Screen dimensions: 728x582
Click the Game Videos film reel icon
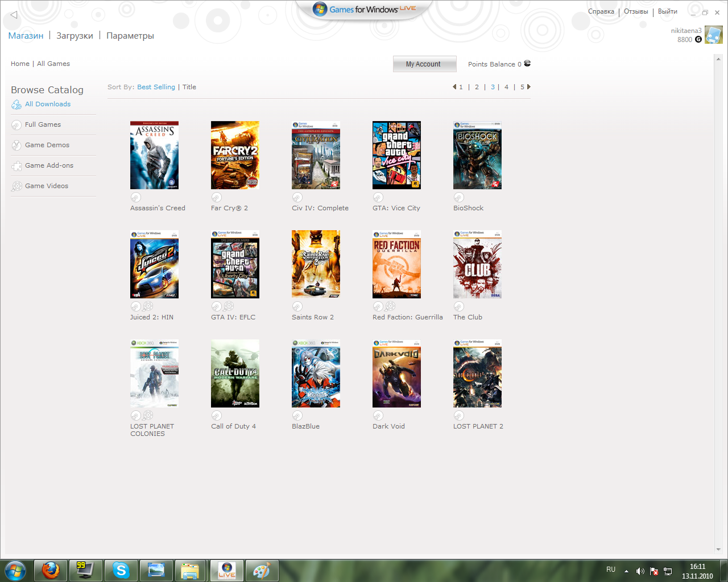(16, 186)
